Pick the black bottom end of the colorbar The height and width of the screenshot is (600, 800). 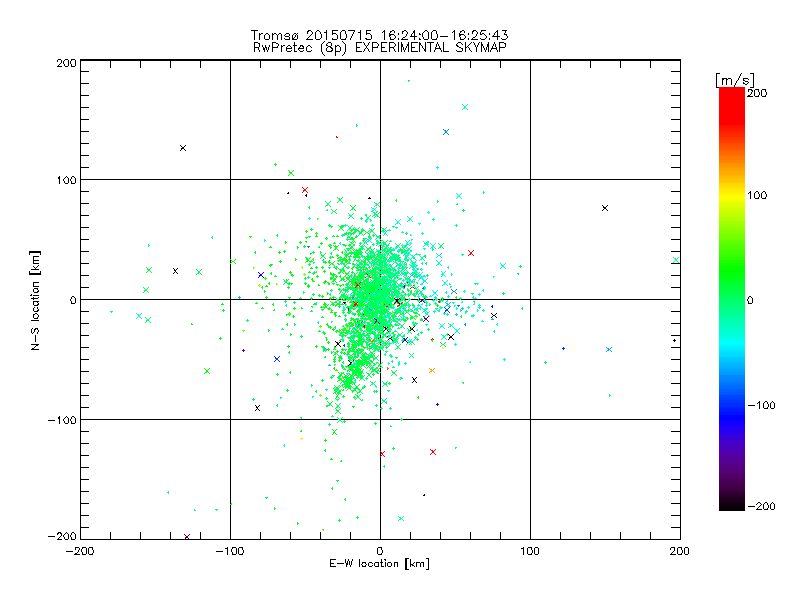pos(732,505)
